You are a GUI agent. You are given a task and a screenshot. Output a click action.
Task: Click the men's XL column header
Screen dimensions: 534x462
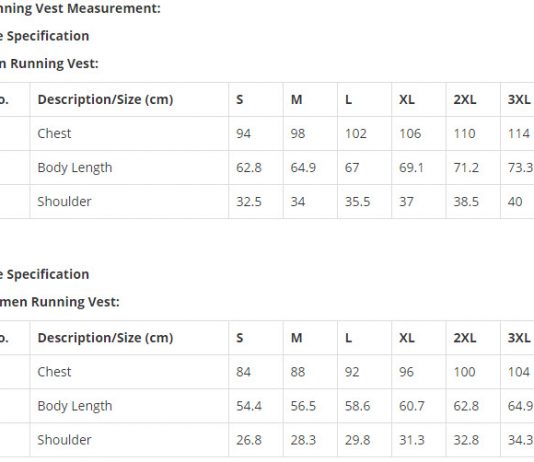click(x=407, y=99)
